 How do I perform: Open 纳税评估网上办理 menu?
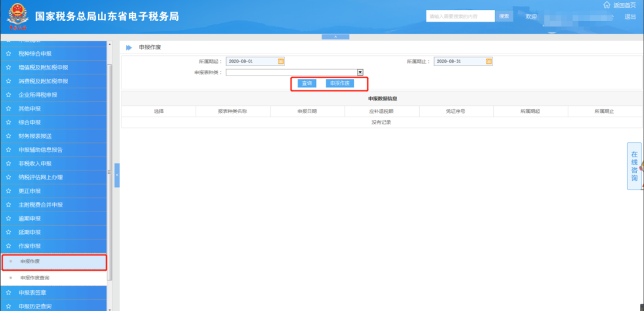click(54, 178)
